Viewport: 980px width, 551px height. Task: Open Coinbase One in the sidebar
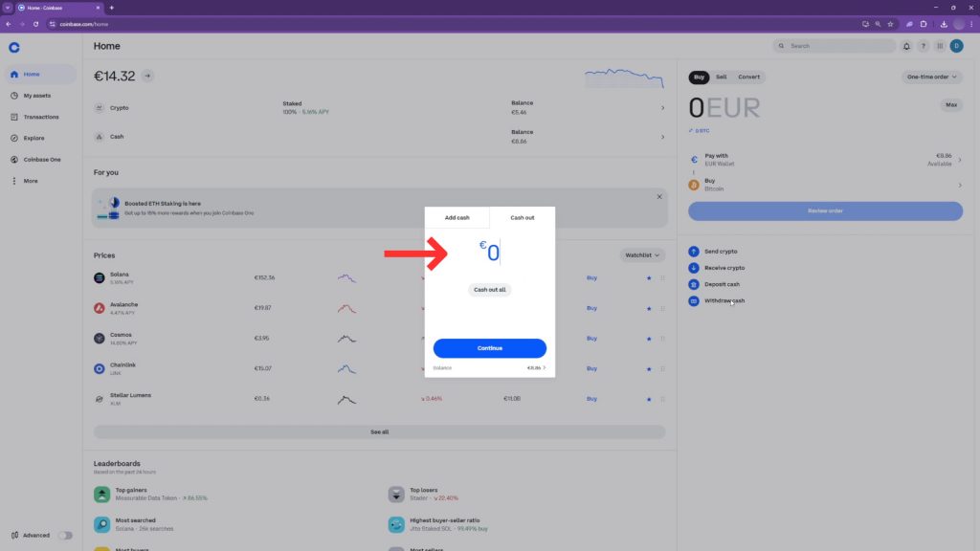click(41, 160)
